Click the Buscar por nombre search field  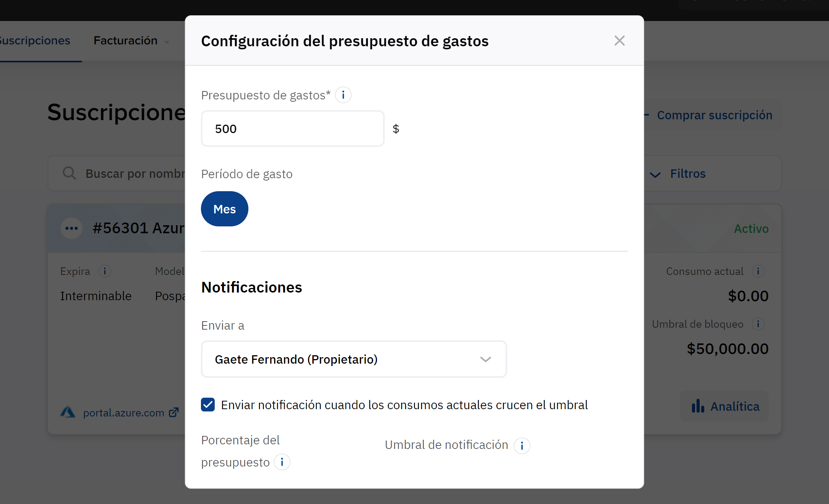click(x=134, y=174)
